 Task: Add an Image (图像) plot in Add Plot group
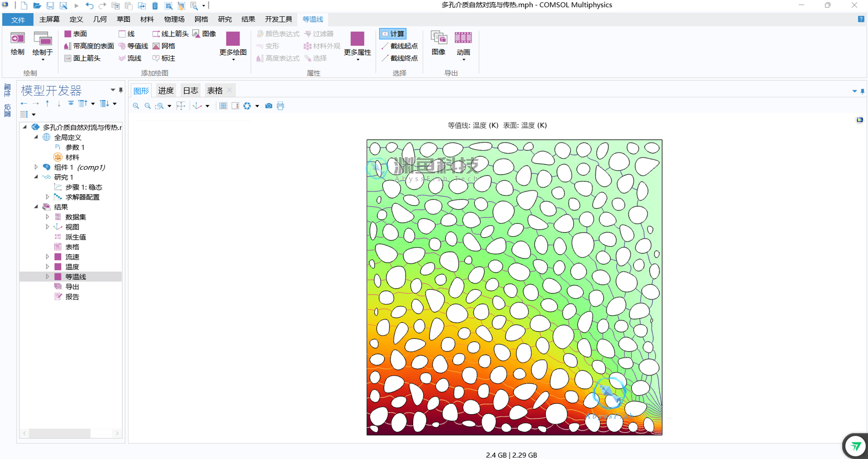204,33
